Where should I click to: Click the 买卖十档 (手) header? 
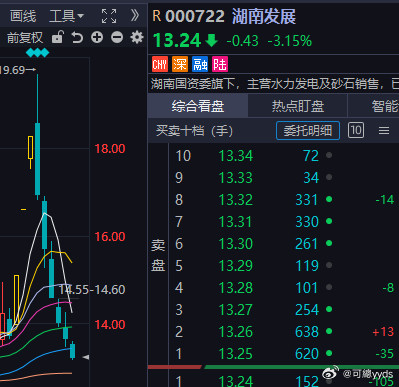(194, 131)
